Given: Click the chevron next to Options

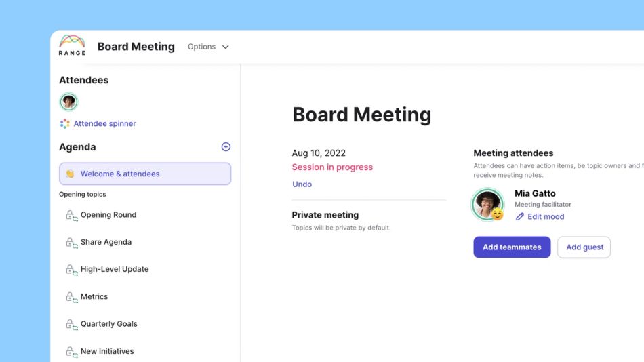Looking at the screenshot, I should (226, 47).
